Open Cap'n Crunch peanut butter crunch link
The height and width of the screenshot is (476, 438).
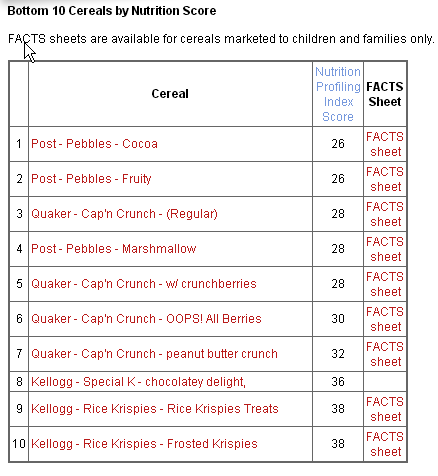[x=154, y=354]
